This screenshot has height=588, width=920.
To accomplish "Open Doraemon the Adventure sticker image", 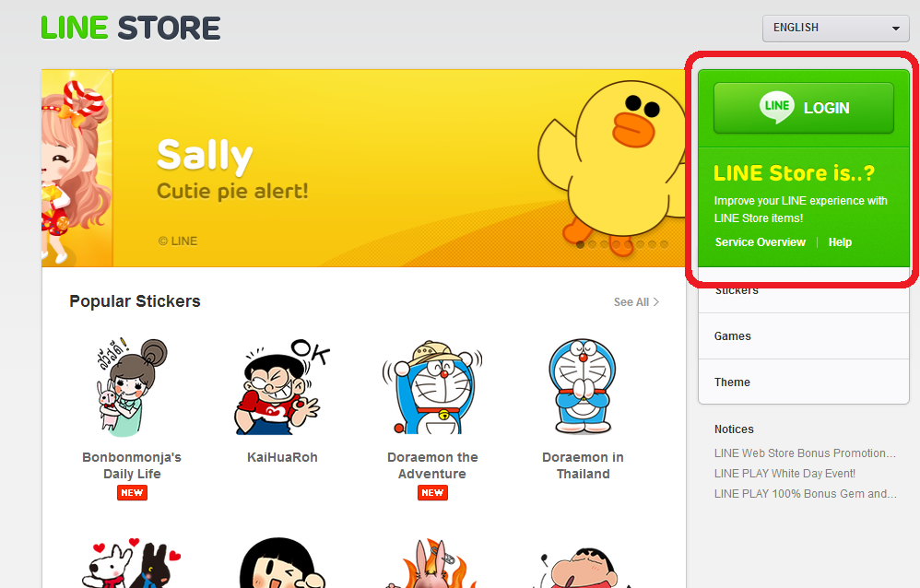I will [431, 388].
